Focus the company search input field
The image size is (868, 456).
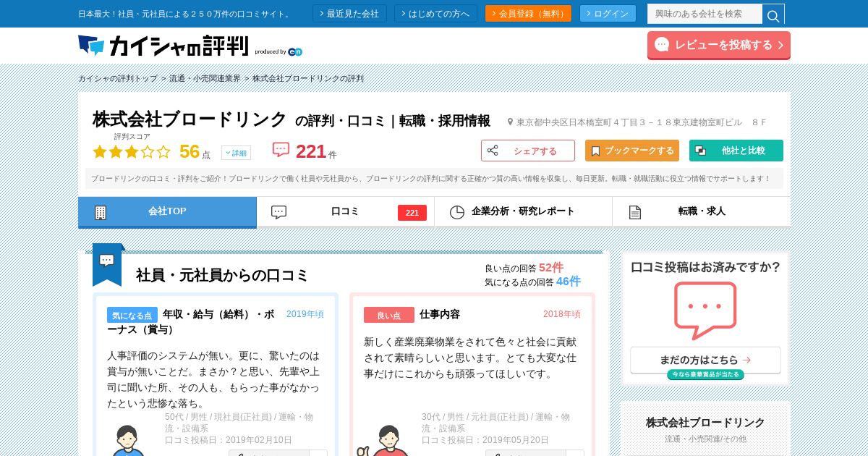point(705,14)
